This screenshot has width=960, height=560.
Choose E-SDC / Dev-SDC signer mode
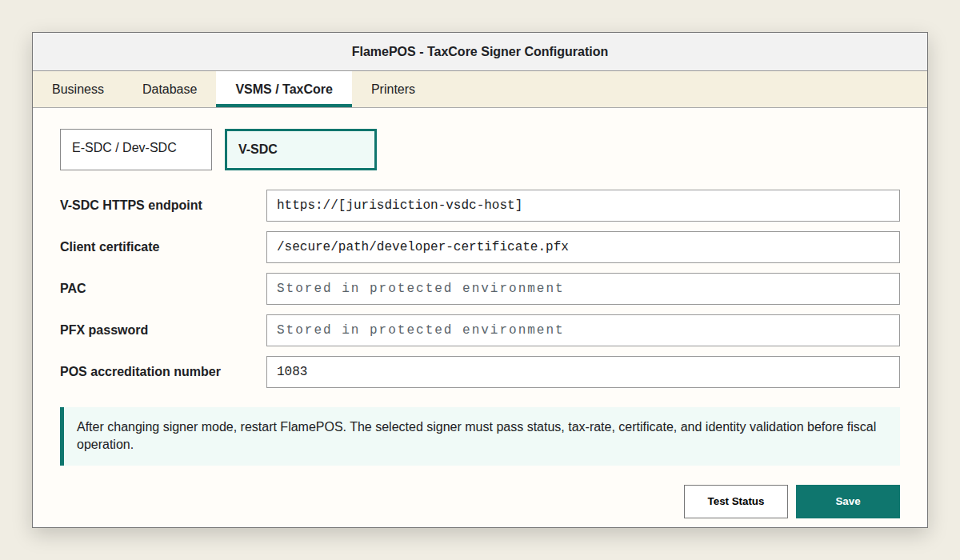136,150
